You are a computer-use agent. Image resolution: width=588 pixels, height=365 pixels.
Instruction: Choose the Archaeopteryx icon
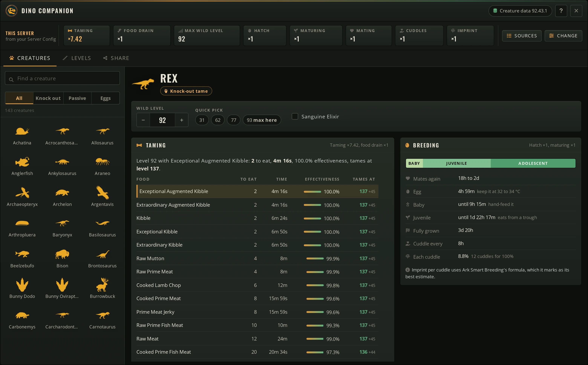click(22, 193)
